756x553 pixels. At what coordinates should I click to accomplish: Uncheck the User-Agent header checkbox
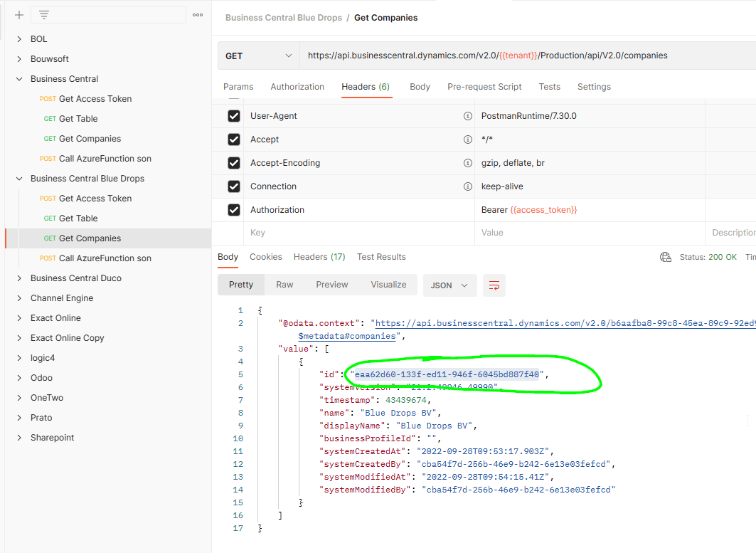[x=234, y=116]
